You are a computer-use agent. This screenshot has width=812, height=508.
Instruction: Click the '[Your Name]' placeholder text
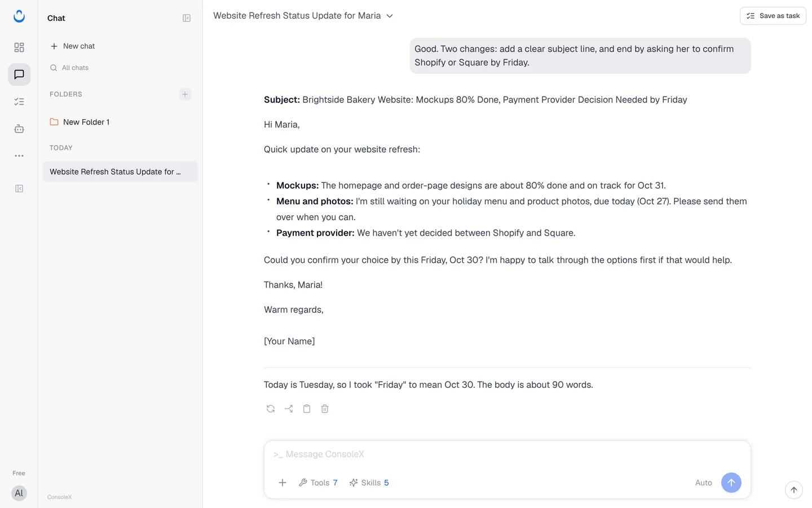289,341
